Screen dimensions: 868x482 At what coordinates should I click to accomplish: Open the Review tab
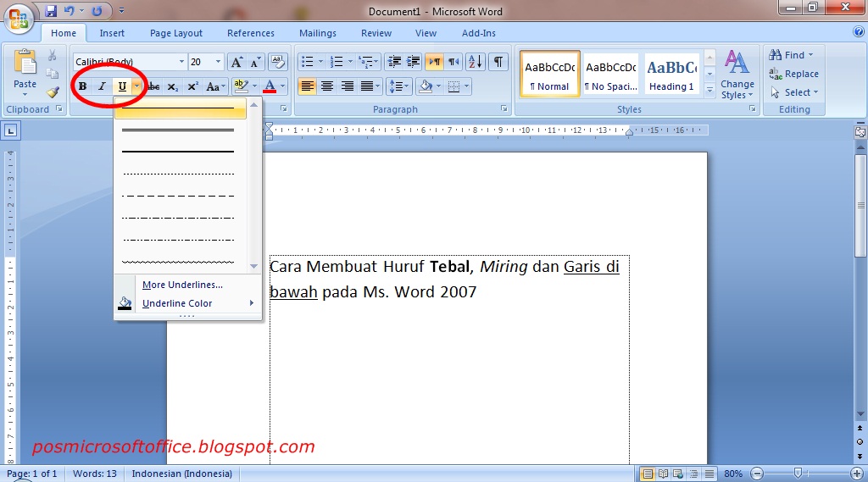coord(376,33)
